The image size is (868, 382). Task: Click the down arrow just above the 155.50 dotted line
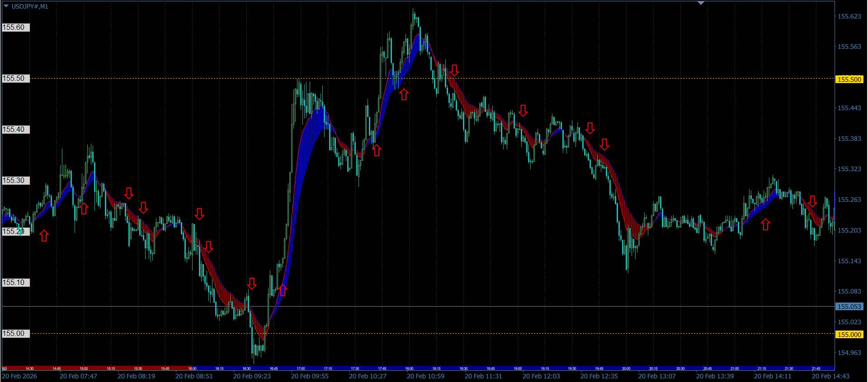coord(454,70)
